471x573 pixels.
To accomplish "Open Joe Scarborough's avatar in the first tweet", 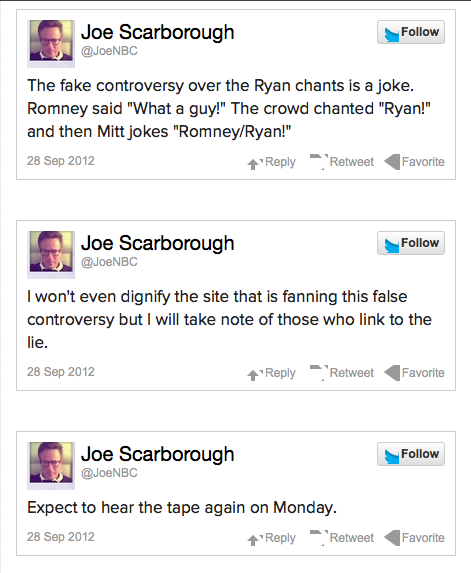I will pos(51,43).
